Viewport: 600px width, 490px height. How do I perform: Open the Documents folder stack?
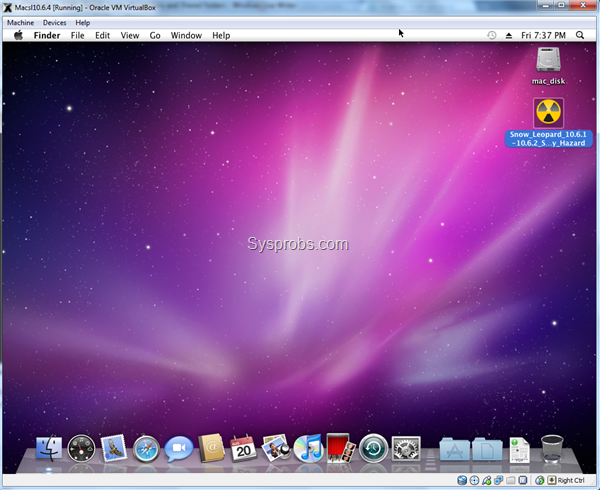click(487, 449)
